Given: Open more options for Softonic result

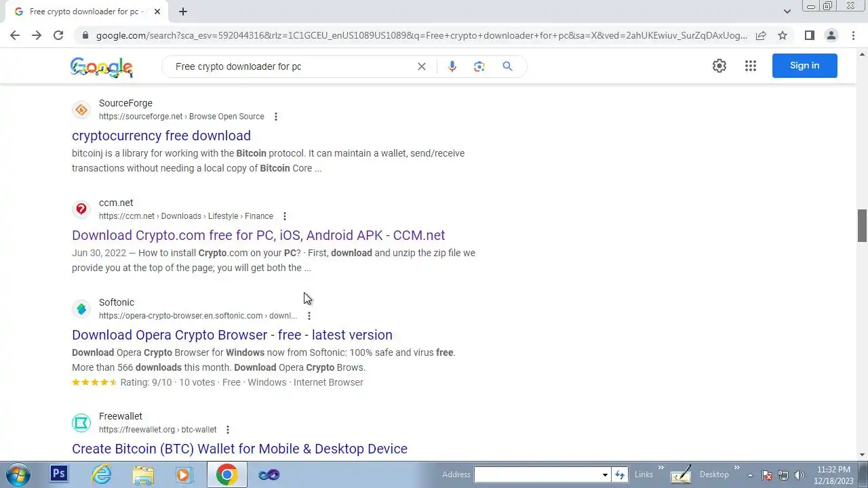Looking at the screenshot, I should [x=309, y=316].
